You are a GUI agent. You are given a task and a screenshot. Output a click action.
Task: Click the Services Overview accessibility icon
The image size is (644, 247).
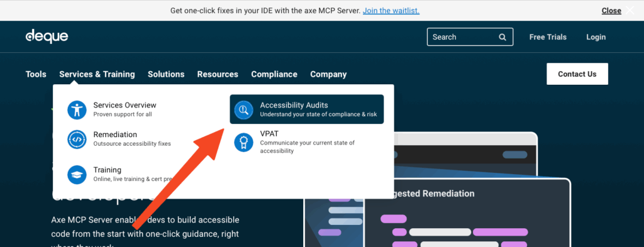(x=77, y=110)
